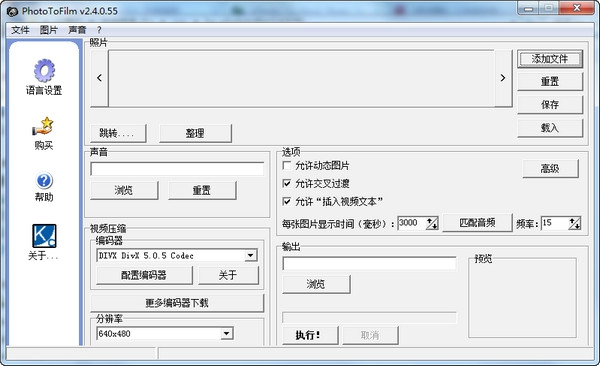Click the 添加文件 button
Viewport: 600px width, 366px height.
point(550,59)
